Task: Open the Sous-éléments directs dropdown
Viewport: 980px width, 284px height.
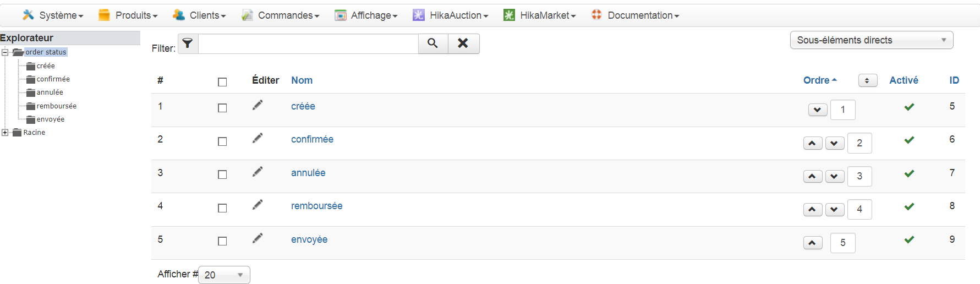Action: pyautogui.click(x=871, y=40)
